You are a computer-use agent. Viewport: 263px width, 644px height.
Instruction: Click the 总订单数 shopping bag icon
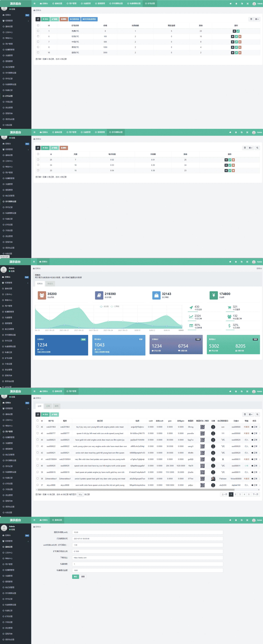point(156,295)
